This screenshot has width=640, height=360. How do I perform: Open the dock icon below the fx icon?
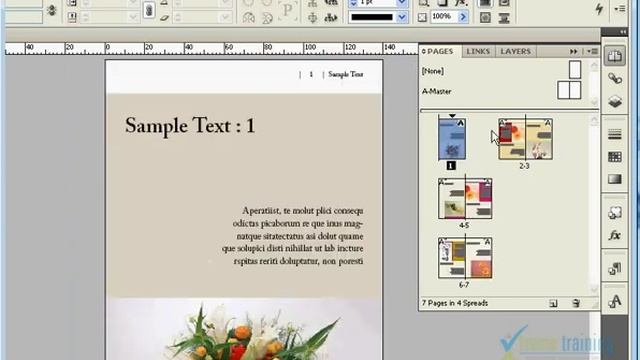[x=615, y=268]
